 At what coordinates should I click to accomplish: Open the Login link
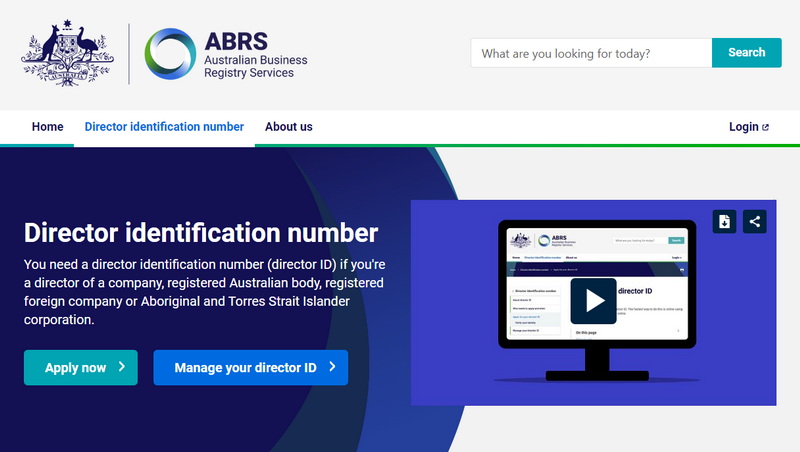tap(748, 127)
